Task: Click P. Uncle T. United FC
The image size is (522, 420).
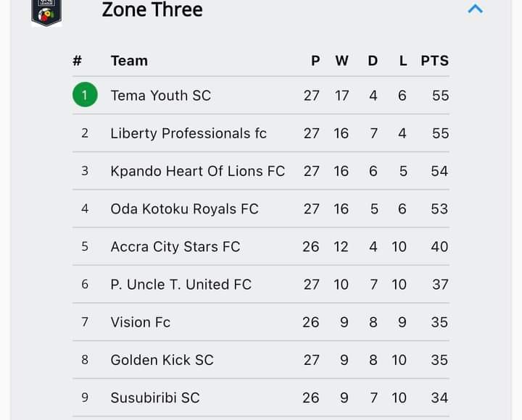Action: tap(181, 285)
